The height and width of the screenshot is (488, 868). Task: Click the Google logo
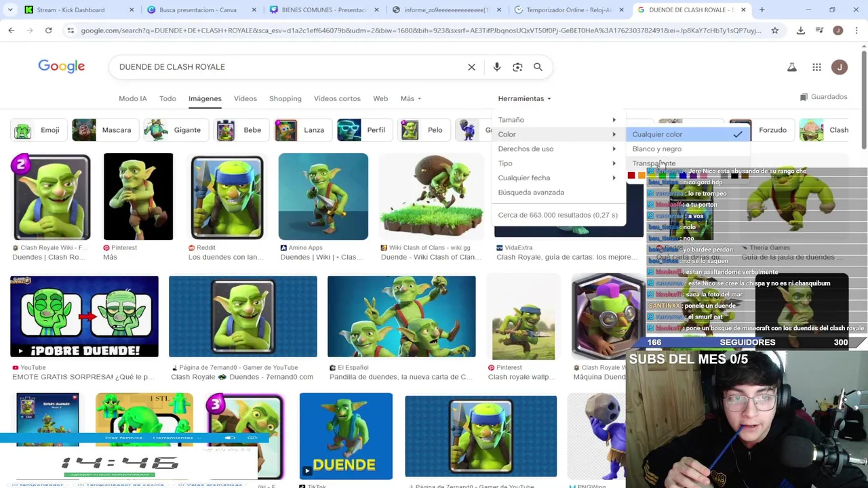point(61,66)
